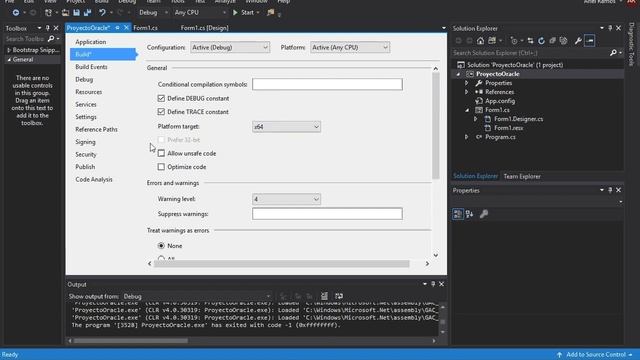Click the Open File toolbar icon

click(x=65, y=13)
